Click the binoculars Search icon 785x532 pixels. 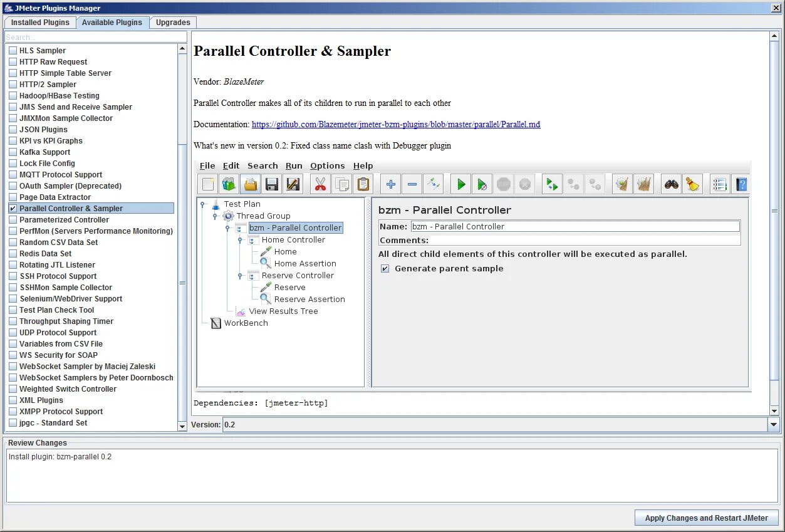tap(672, 184)
